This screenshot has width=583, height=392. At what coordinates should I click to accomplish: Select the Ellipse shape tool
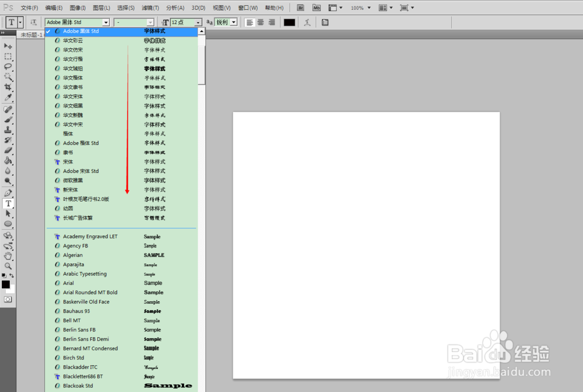(8, 224)
